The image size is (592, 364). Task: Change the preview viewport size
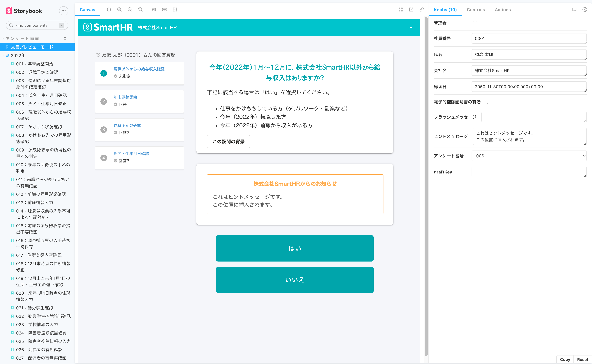(x=154, y=10)
